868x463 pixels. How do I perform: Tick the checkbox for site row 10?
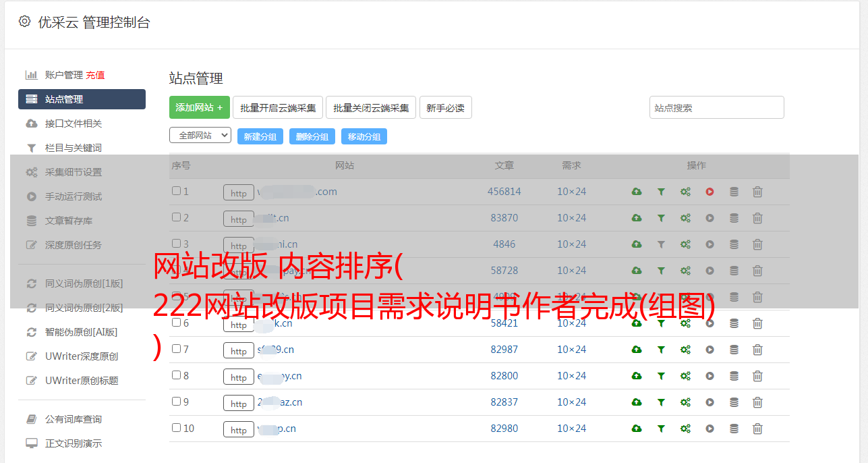[176, 428]
